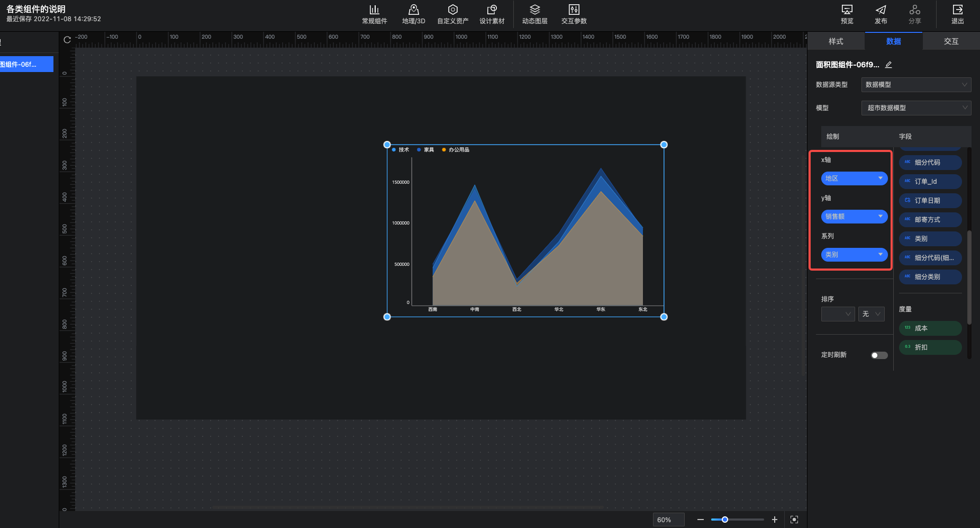
Task: Select the 订单_Id field
Action: click(930, 182)
